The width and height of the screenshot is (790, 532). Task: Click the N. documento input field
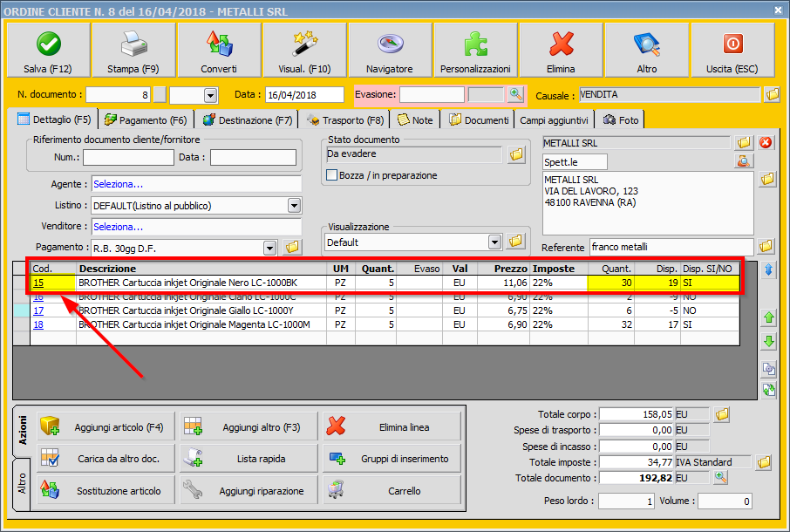tap(118, 95)
